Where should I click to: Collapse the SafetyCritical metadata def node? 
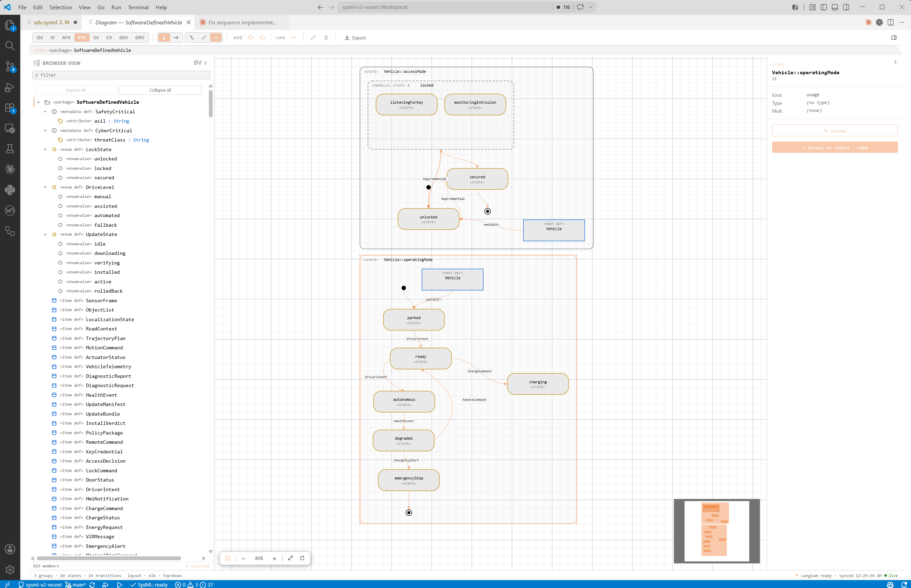coord(45,112)
